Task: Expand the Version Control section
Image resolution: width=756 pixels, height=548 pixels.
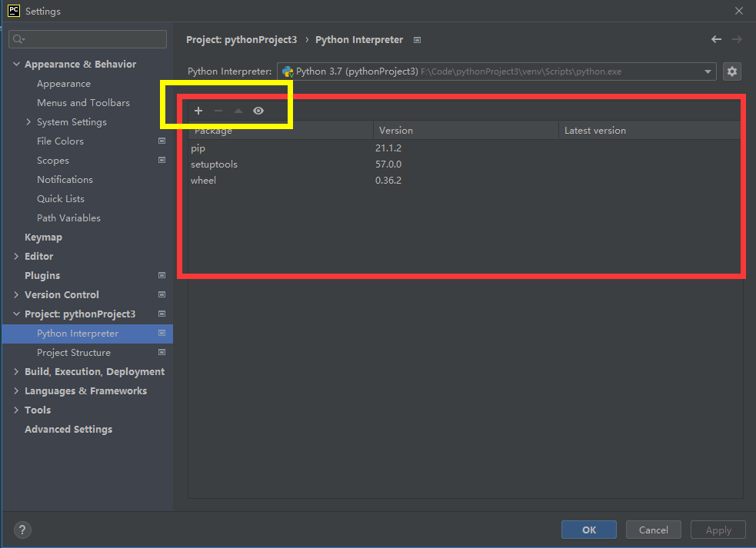Action: [16, 294]
